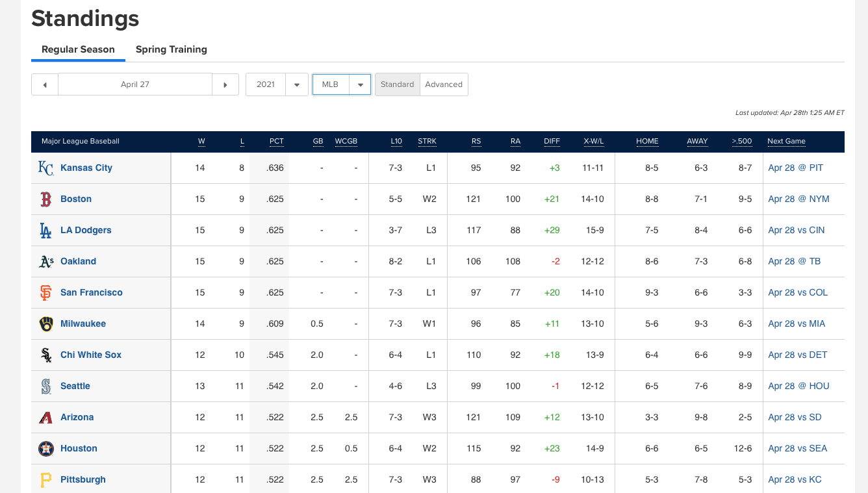Sort standings by DIFF column header
This screenshot has width=868, height=493.
(552, 141)
